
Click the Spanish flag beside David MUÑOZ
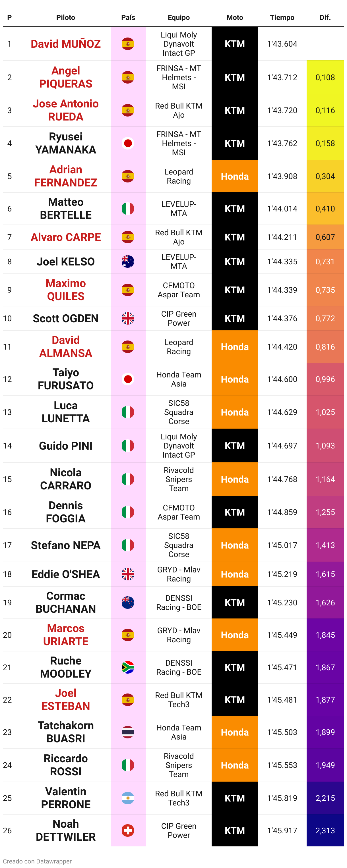128,44
